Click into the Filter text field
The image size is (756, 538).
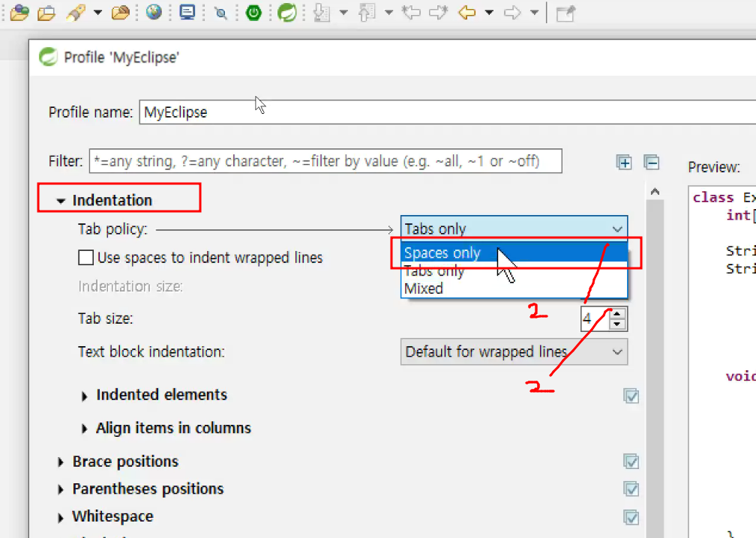click(x=325, y=161)
